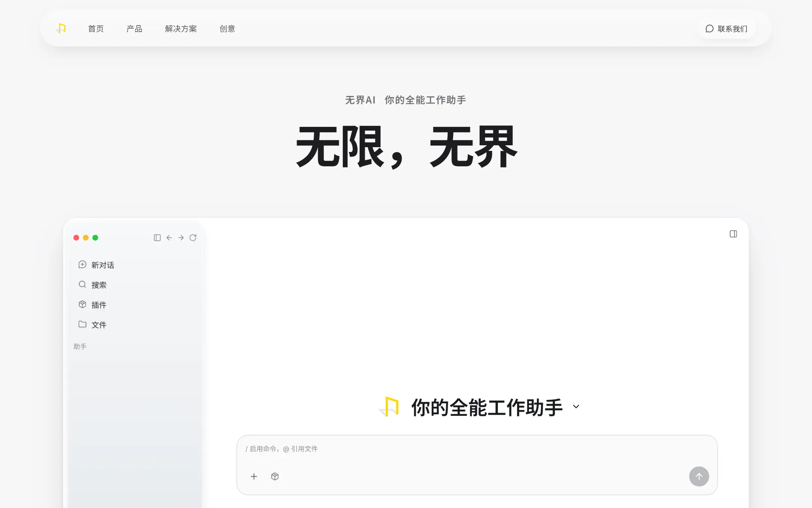Open the 解决方案 navigation item
This screenshot has width=812, height=508.
coord(181,29)
